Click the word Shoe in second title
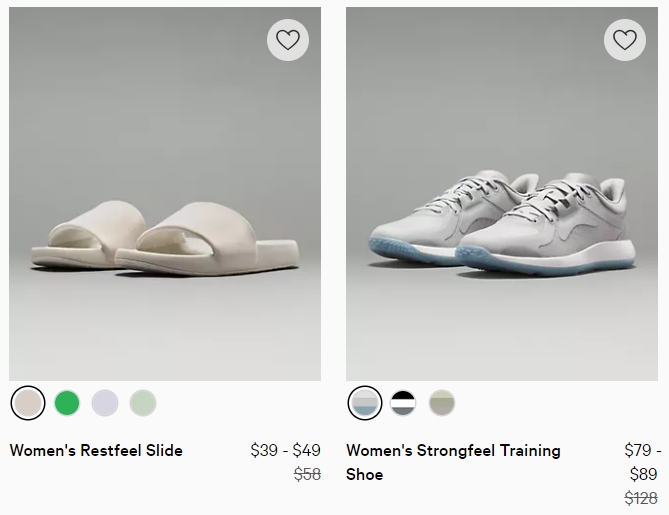669x515 pixels. pos(365,474)
